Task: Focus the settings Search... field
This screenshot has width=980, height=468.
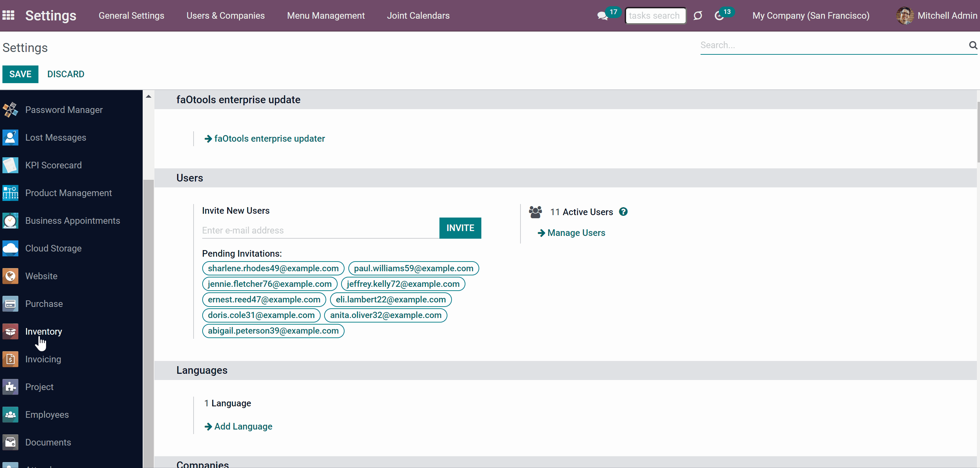Action: (834, 45)
